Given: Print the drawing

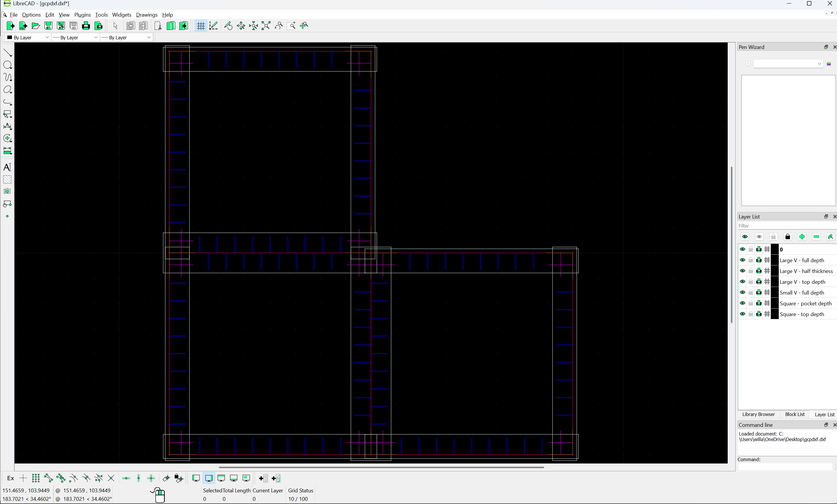Looking at the screenshot, I should (x=86, y=26).
